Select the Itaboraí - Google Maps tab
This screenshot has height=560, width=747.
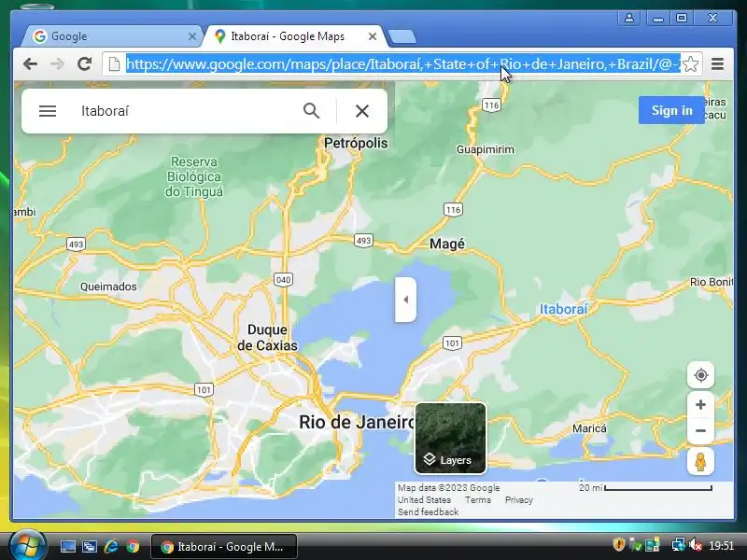(x=293, y=36)
